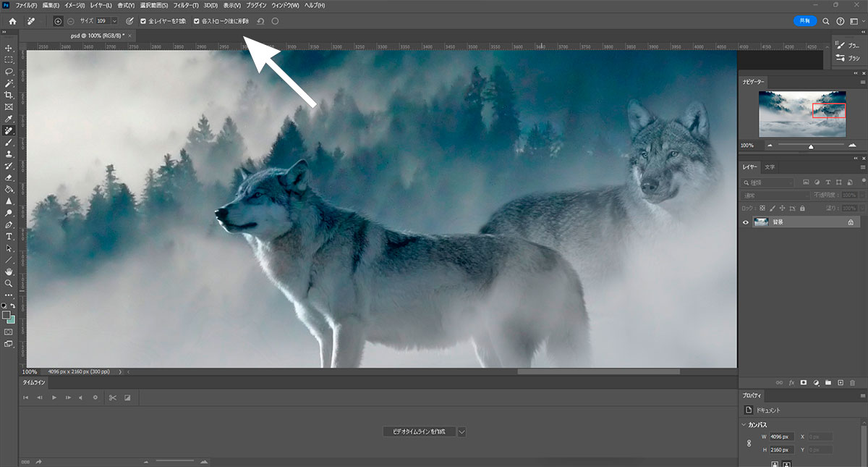Image resolution: width=868 pixels, height=467 pixels.
Task: Select the Move tool
Action: (9, 48)
